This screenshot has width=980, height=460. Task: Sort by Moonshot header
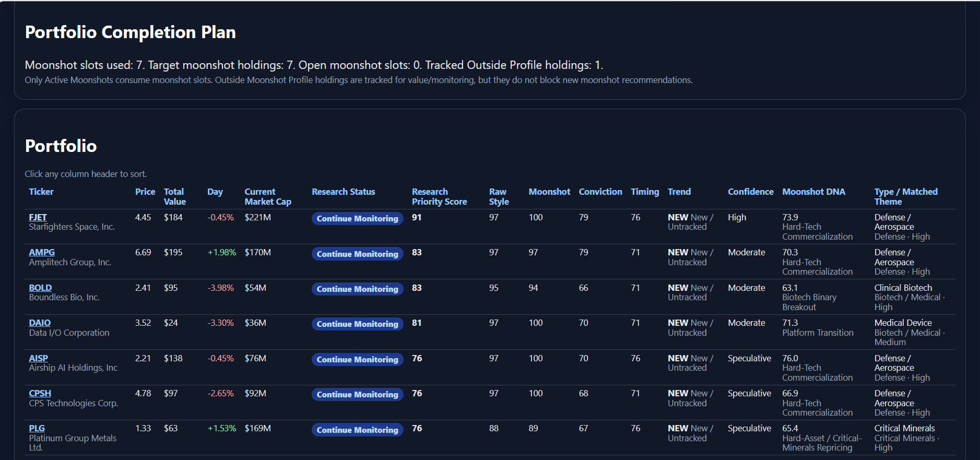(x=549, y=192)
